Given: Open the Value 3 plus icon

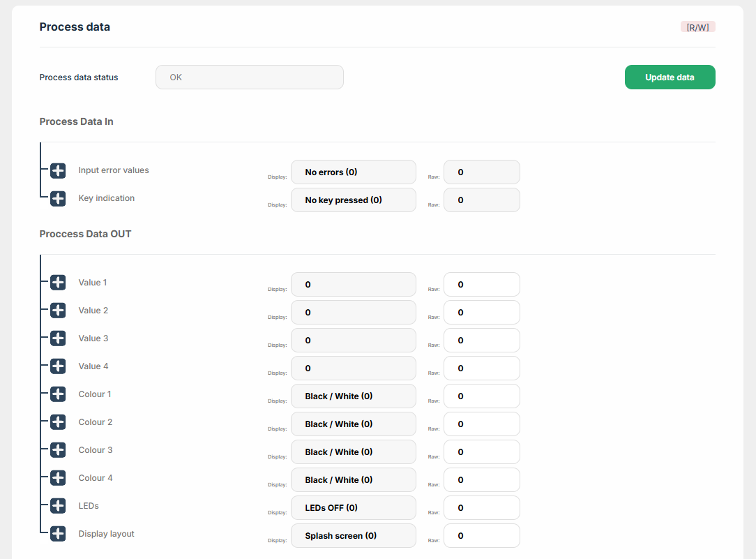Looking at the screenshot, I should click(58, 338).
